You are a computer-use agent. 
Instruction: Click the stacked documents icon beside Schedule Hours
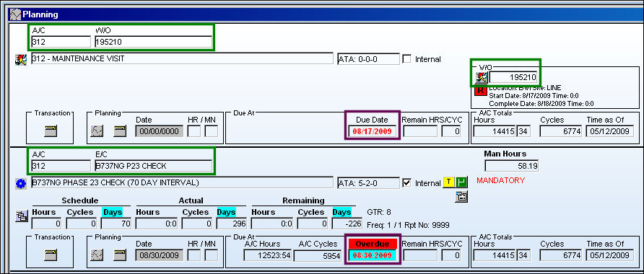(21, 216)
